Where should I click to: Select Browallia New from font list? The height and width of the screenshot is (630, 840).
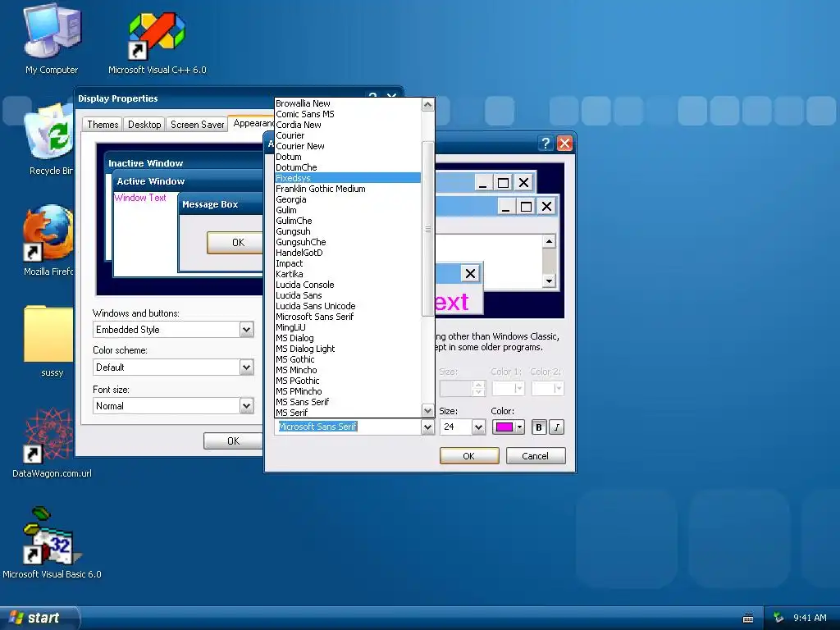pyautogui.click(x=348, y=103)
